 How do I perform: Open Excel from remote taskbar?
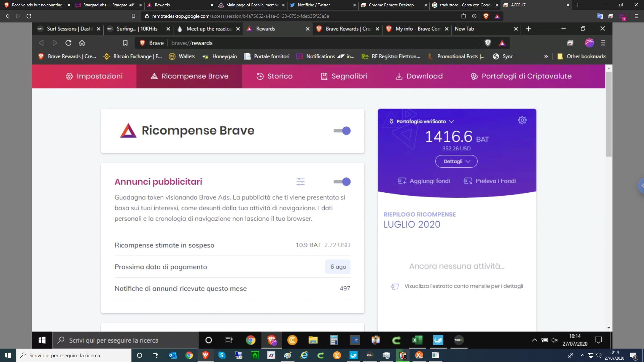417,340
